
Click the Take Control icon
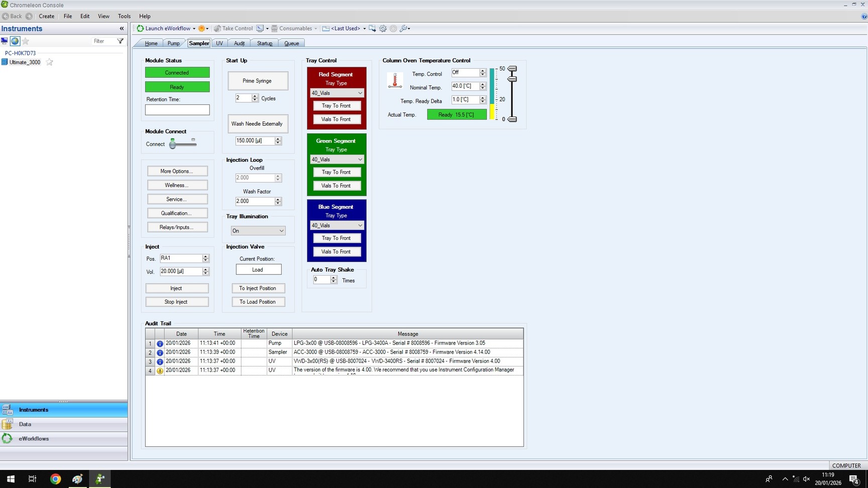point(218,29)
